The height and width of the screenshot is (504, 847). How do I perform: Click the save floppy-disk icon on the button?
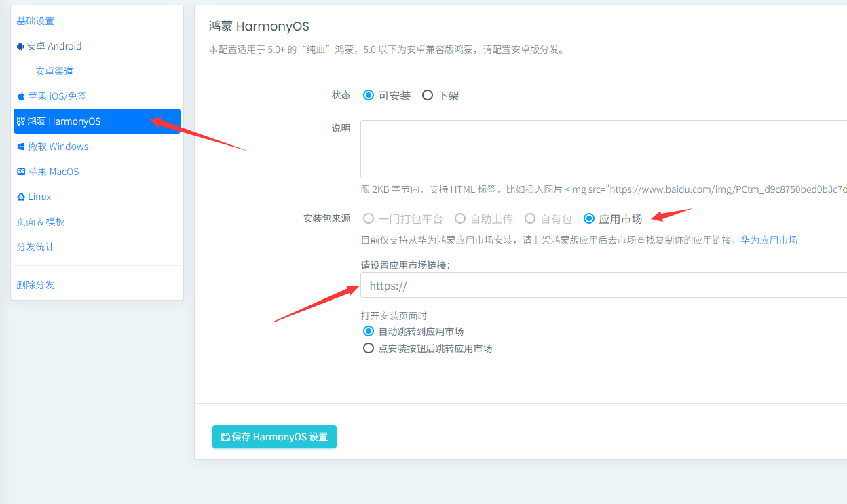tap(225, 438)
